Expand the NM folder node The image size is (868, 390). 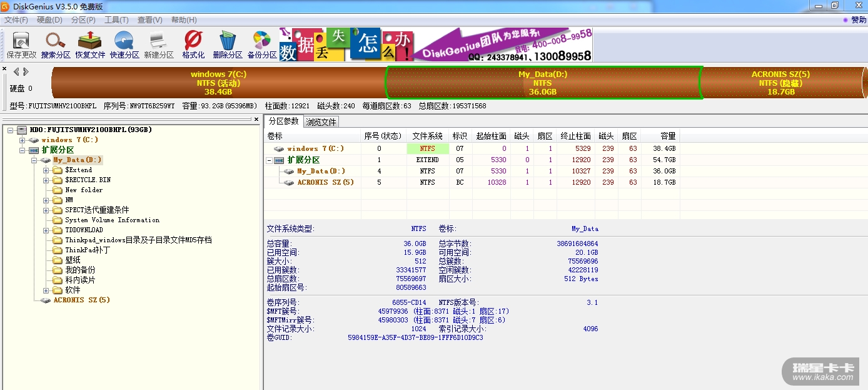tap(46, 200)
